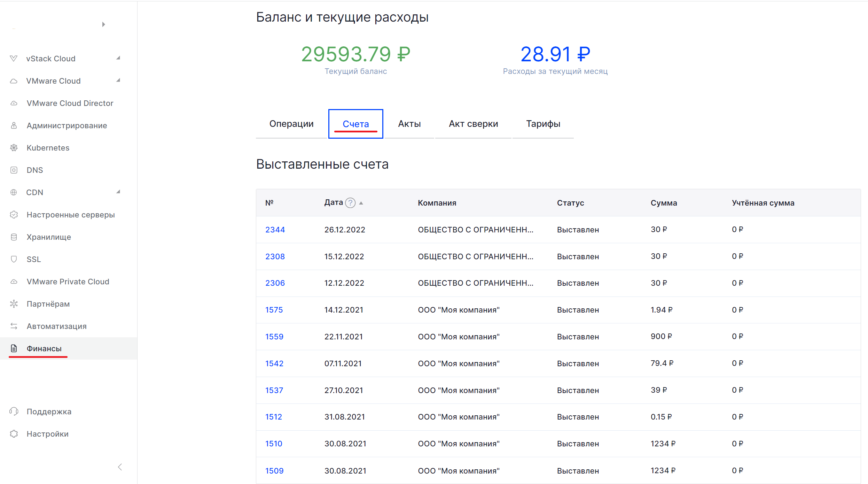Viewport: 868px width, 484px height.
Task: Open the Хранилище menu item
Action: (49, 237)
